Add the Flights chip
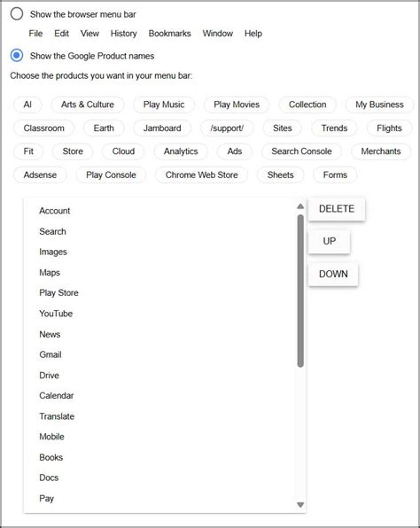 (x=389, y=128)
